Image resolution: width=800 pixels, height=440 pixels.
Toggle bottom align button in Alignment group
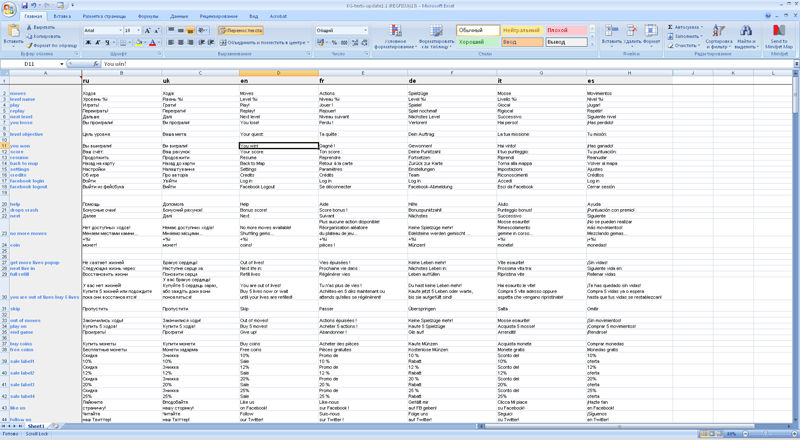coord(190,31)
